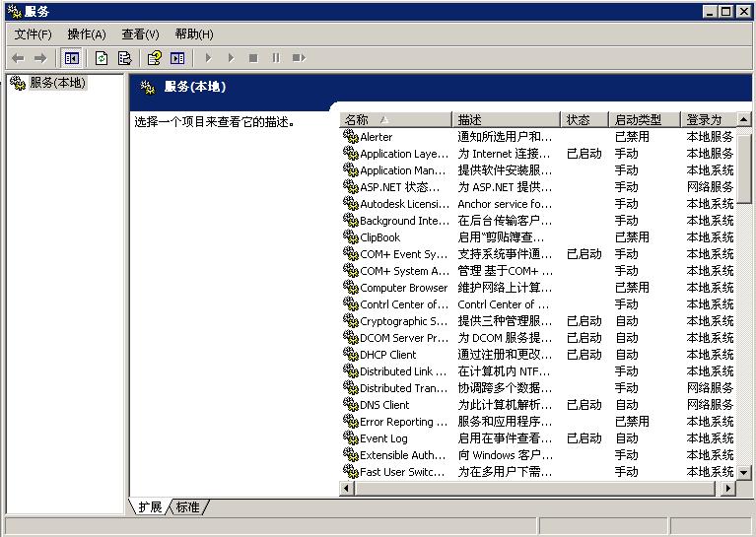Sort by the 描述 column header
Viewport: 756px width, 537px height.
pyautogui.click(x=506, y=119)
